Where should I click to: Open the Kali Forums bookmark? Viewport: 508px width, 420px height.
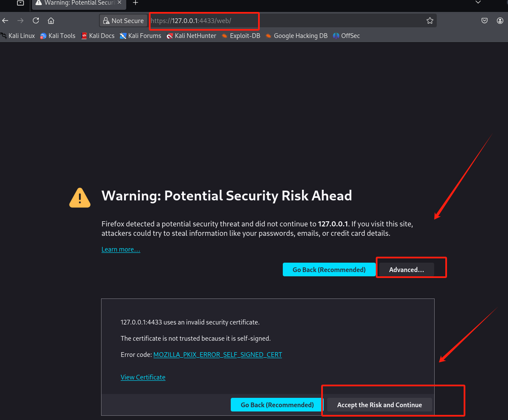click(140, 36)
